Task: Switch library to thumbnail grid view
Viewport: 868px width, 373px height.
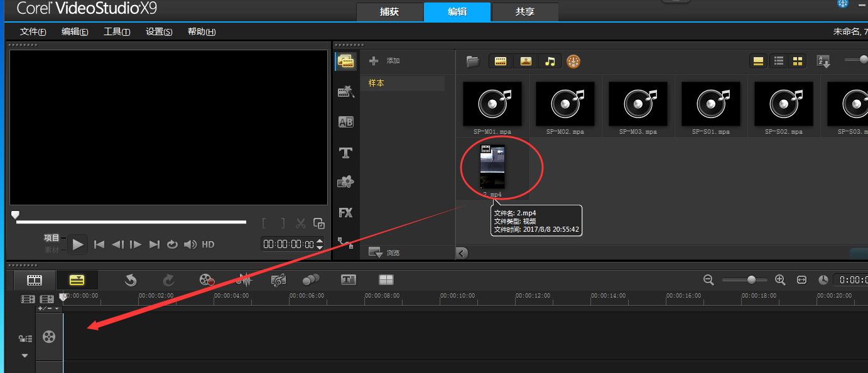Action: click(x=797, y=61)
